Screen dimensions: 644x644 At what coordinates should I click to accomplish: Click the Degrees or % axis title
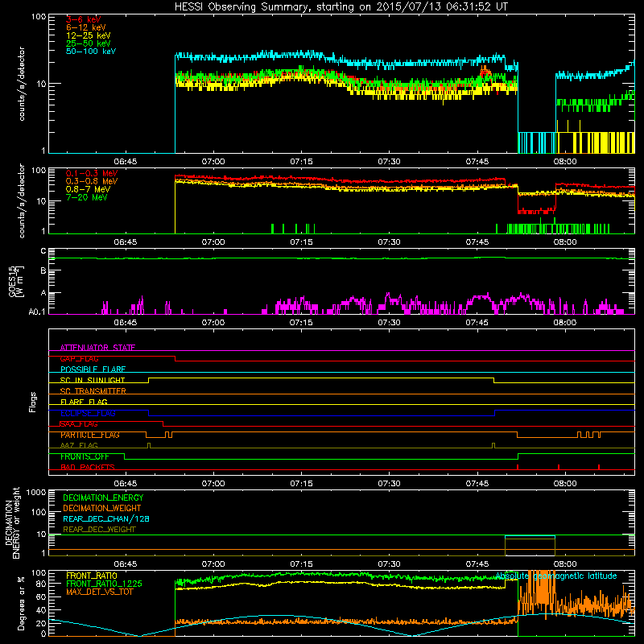(x=21, y=603)
